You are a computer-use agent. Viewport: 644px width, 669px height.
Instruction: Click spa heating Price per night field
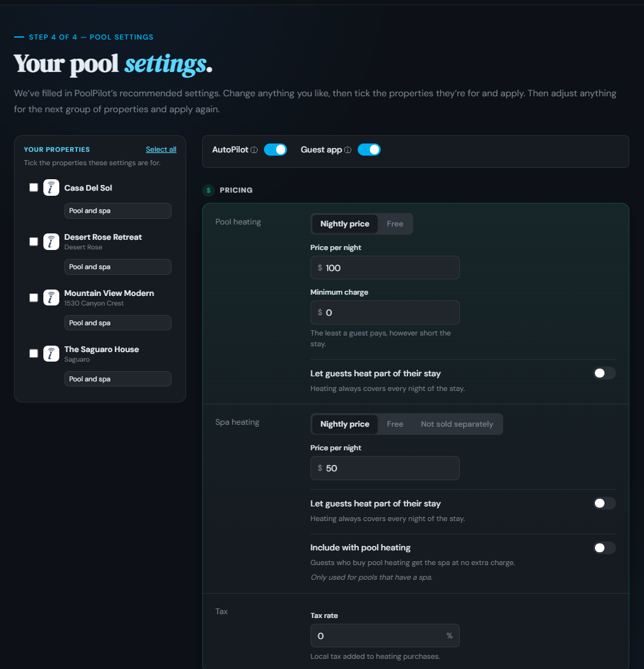(x=384, y=468)
